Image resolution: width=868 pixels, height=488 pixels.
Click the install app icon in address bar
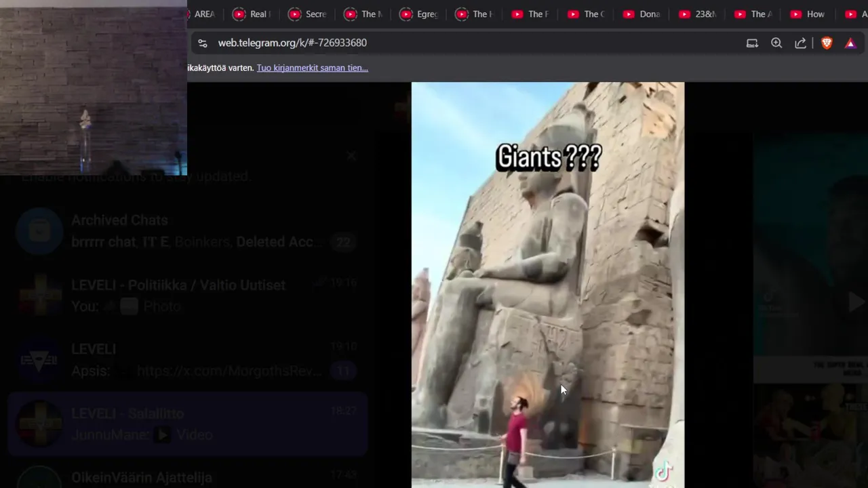tap(752, 43)
